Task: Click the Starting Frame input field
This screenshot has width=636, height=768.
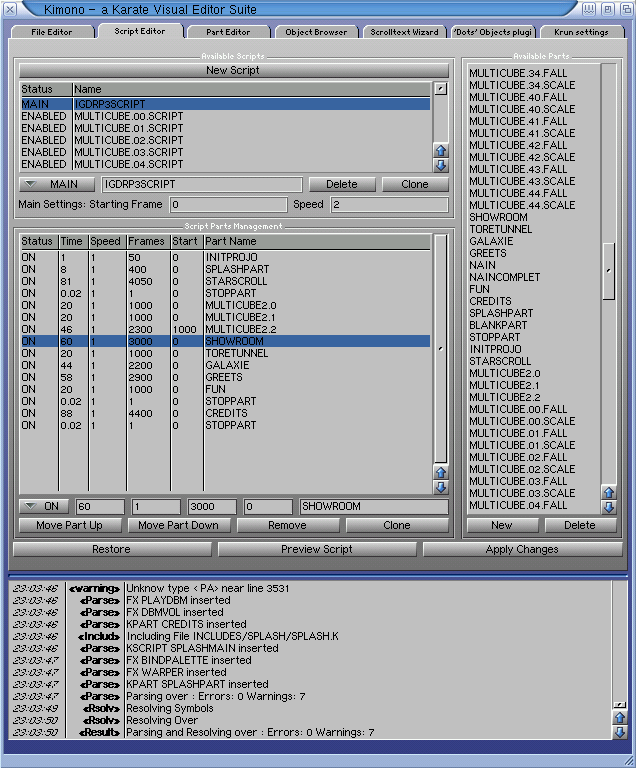Action: tap(229, 205)
